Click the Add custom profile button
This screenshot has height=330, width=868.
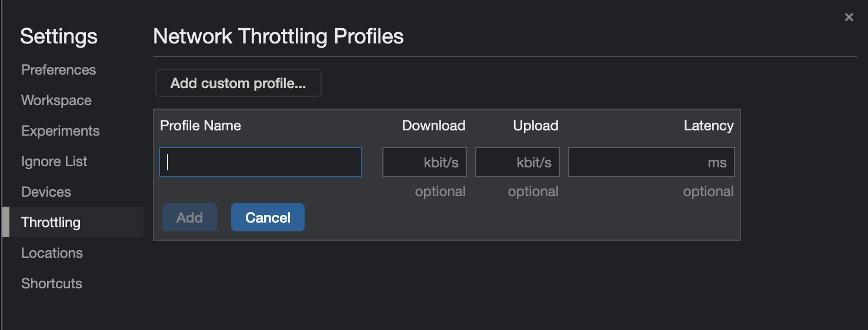click(x=238, y=83)
